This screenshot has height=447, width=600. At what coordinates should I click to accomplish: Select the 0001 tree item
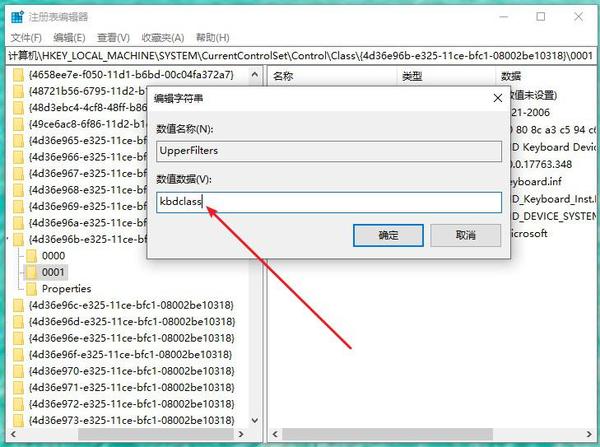click(x=54, y=272)
